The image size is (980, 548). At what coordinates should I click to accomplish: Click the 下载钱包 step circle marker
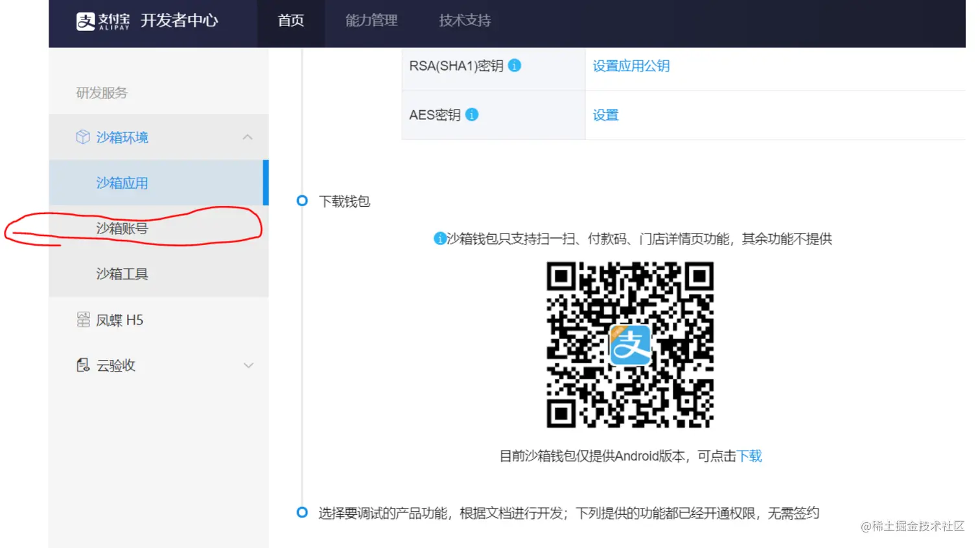[x=302, y=200]
